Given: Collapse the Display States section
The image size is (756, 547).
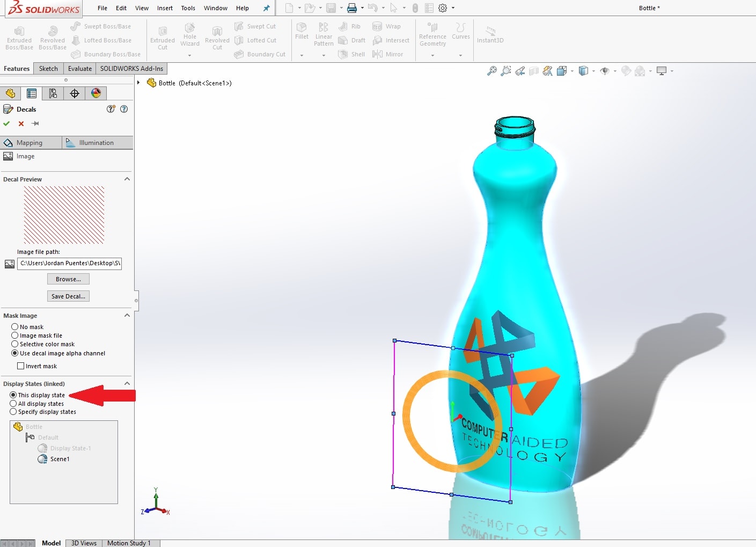Looking at the screenshot, I should click(127, 383).
